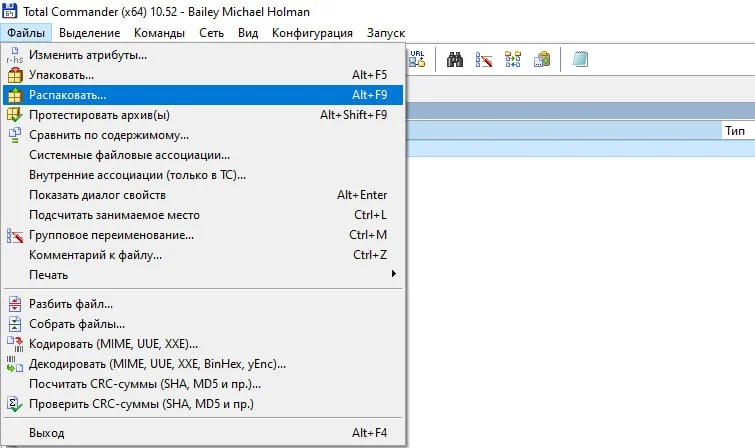Screen dimensions: 755x448
Task: Open the Конфигурация menu
Action: [312, 33]
